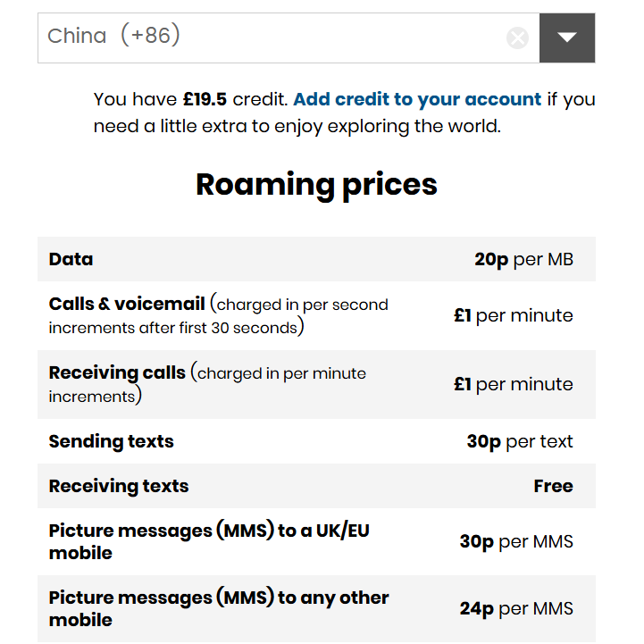
Task: Click the China (+86) country input field
Action: [x=268, y=38]
